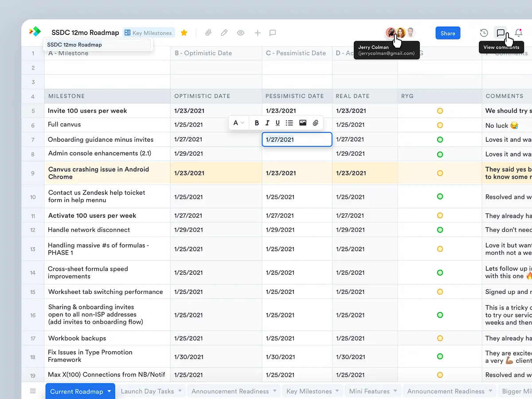Click the eye preview icon in the top toolbar
This screenshot has height=399, width=532.
[x=240, y=32]
